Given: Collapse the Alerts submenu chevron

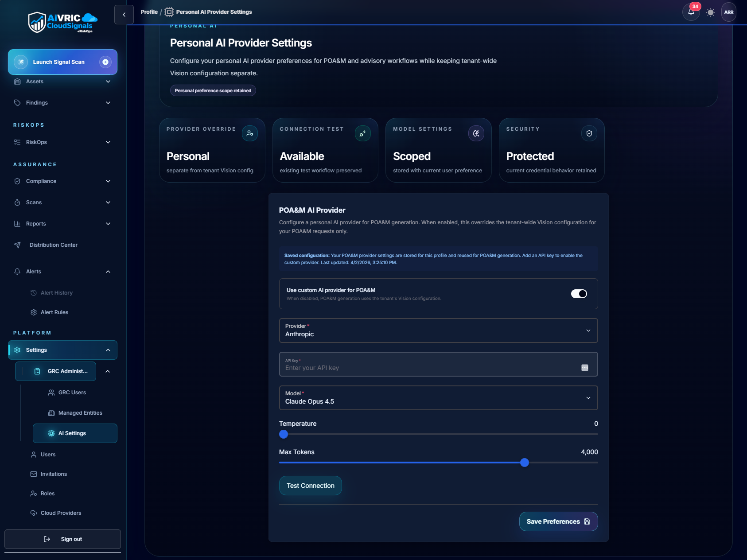Looking at the screenshot, I should click(x=108, y=272).
